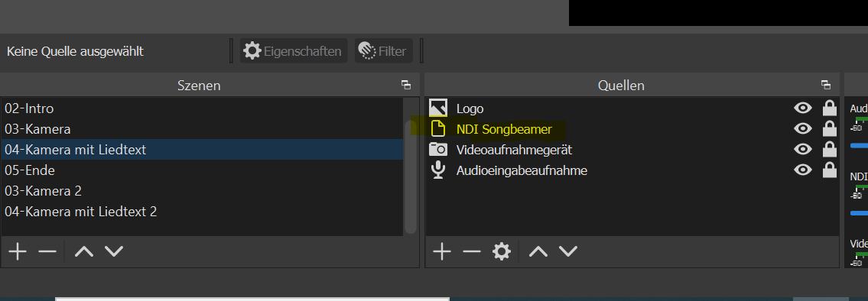Open source properties gear in Quellen toolbar
Viewport: 868px width, 301px height.
click(502, 252)
